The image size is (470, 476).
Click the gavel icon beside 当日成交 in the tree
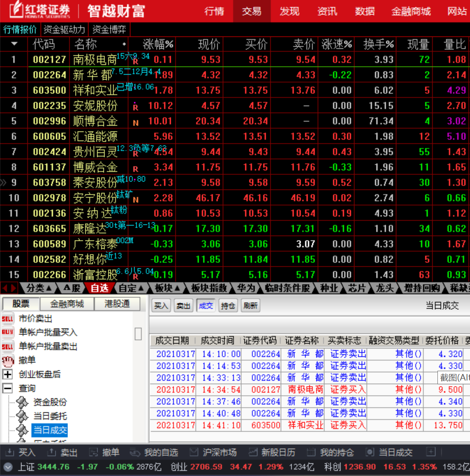point(22,430)
